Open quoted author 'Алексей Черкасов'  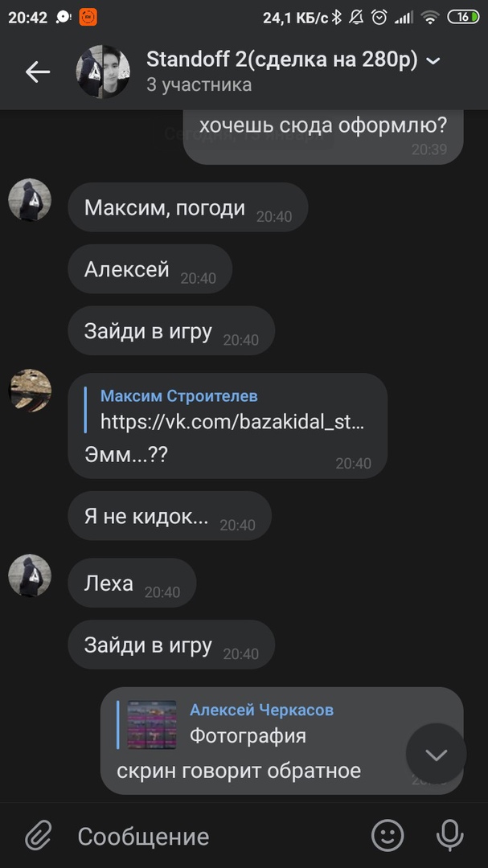coord(261,710)
